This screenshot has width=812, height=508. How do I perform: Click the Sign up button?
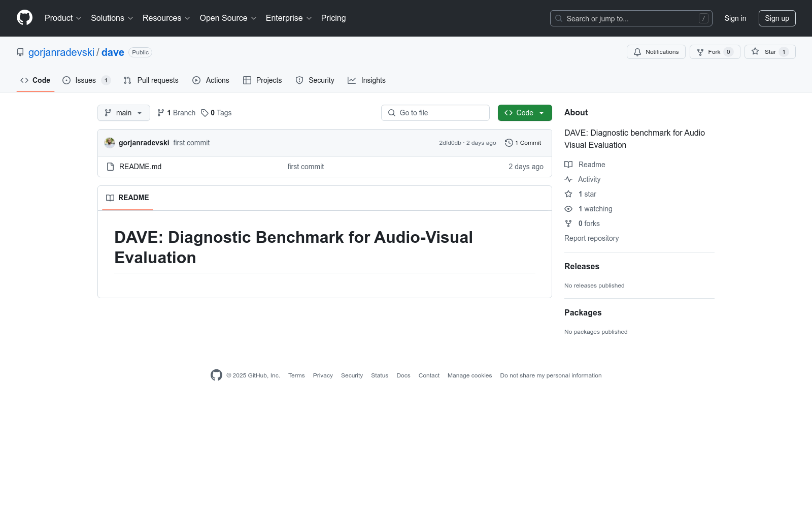point(776,18)
